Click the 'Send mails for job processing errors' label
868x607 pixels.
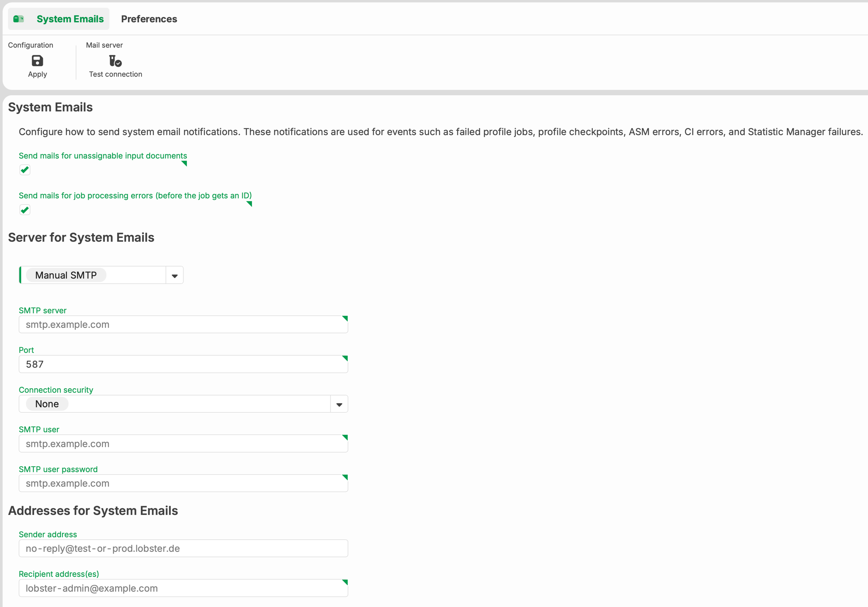click(135, 196)
